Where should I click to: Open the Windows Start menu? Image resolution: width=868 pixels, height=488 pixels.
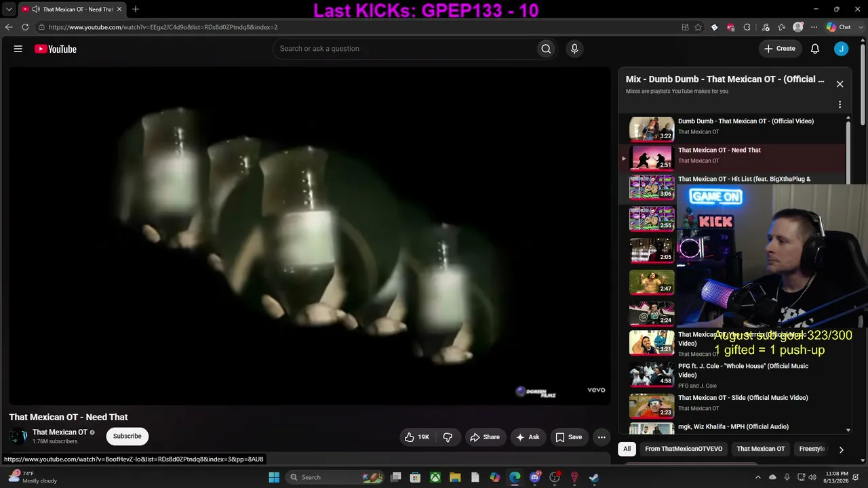coord(274,477)
